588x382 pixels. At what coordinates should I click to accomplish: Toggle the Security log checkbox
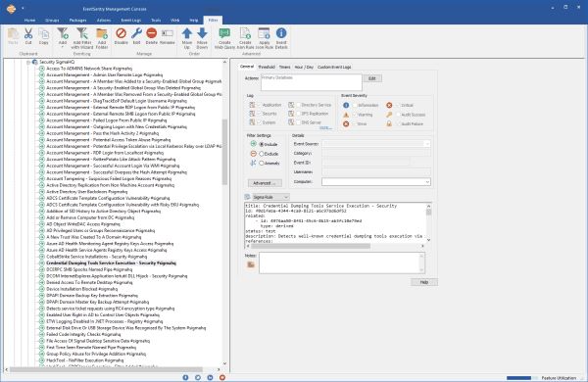pos(259,114)
